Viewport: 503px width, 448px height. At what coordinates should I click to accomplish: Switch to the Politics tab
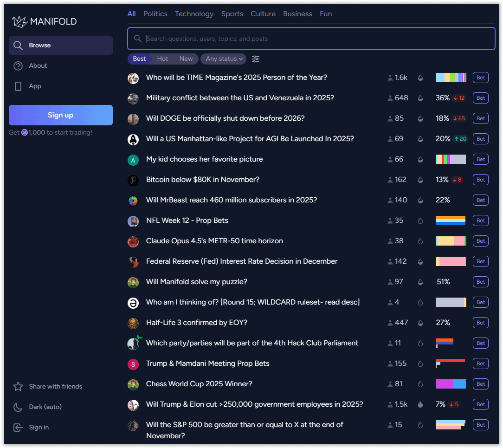click(155, 14)
